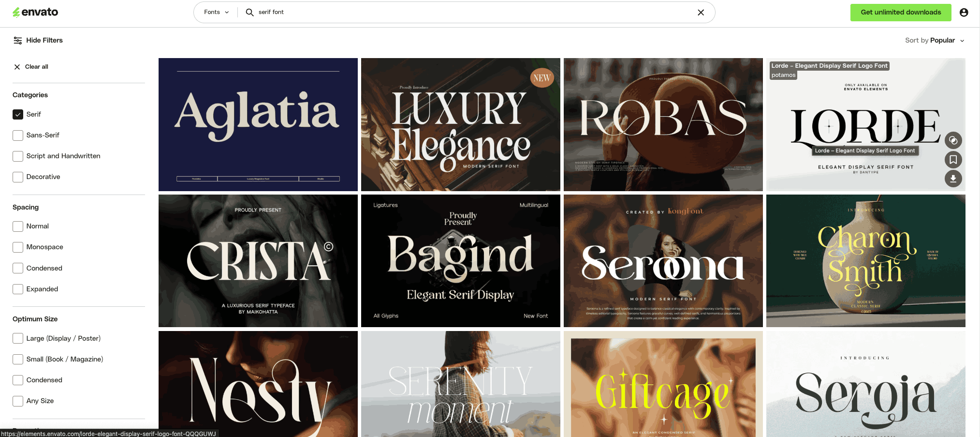Select the potamos author tag on Lorde card
This screenshot has width=980, height=437.
[x=783, y=75]
